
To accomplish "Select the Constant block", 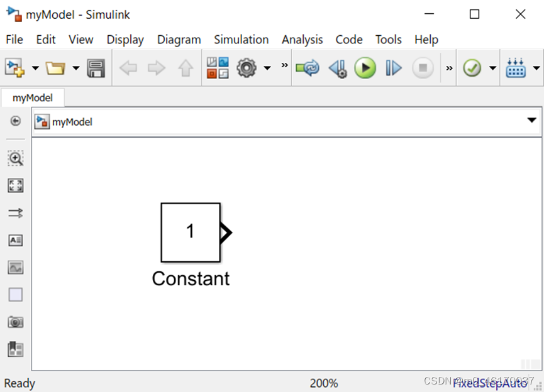I will pos(191,232).
